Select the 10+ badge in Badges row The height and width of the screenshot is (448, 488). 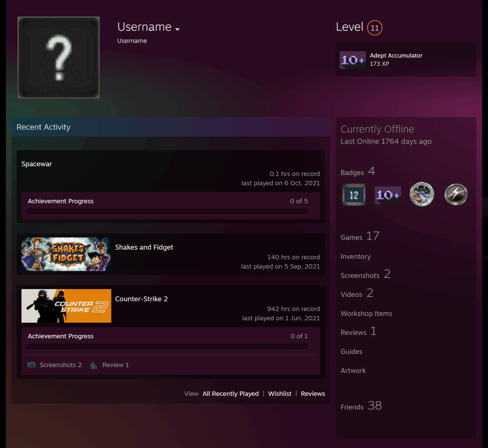point(388,195)
